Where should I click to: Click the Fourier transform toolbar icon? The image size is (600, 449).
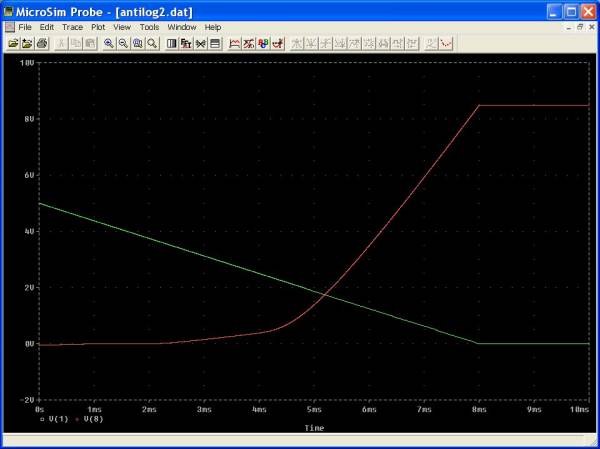[186, 44]
